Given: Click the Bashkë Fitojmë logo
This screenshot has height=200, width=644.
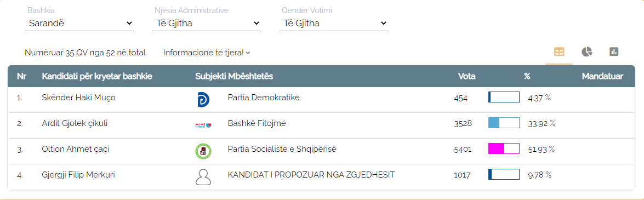Looking at the screenshot, I should (203, 125).
